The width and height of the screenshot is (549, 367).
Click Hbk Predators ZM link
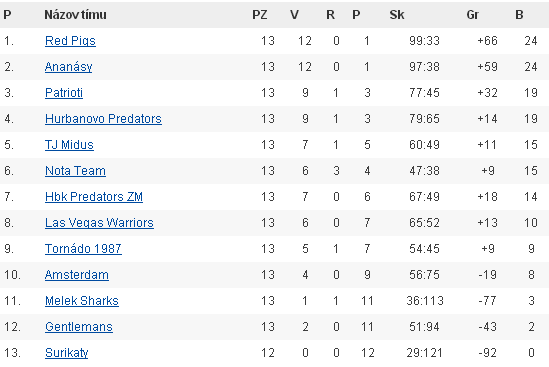pos(94,197)
